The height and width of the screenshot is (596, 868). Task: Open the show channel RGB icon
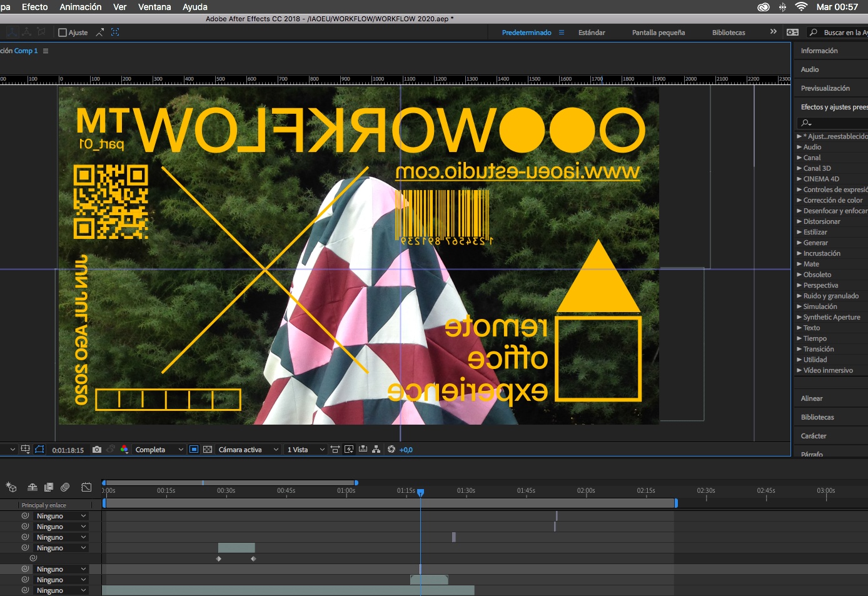[124, 449]
